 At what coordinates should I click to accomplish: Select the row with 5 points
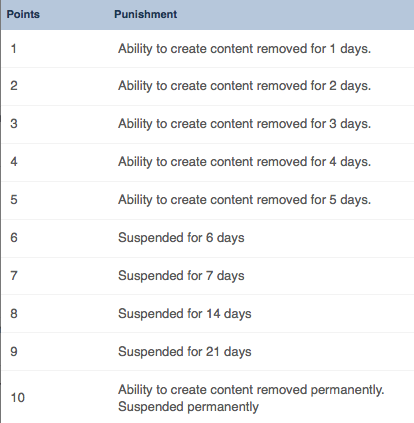coord(208,200)
